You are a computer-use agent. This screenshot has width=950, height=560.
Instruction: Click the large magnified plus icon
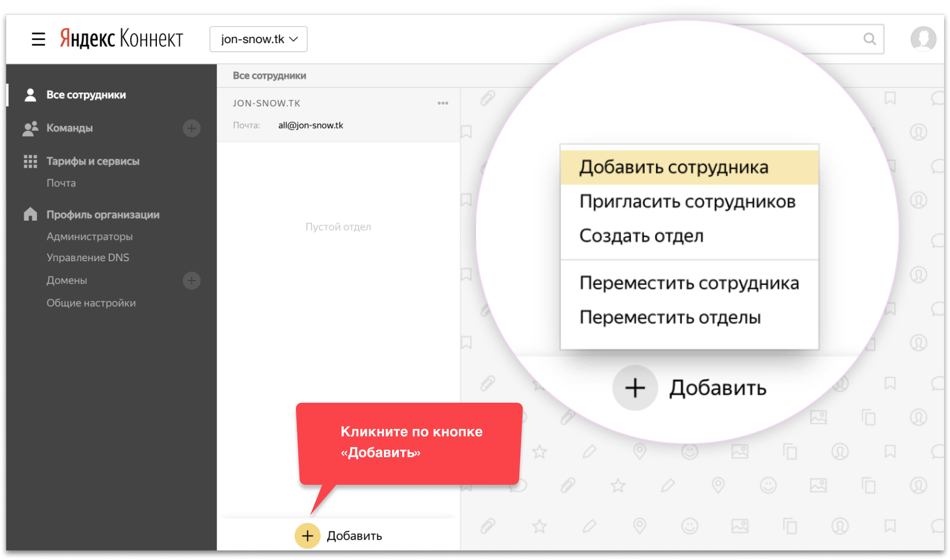coord(635,388)
